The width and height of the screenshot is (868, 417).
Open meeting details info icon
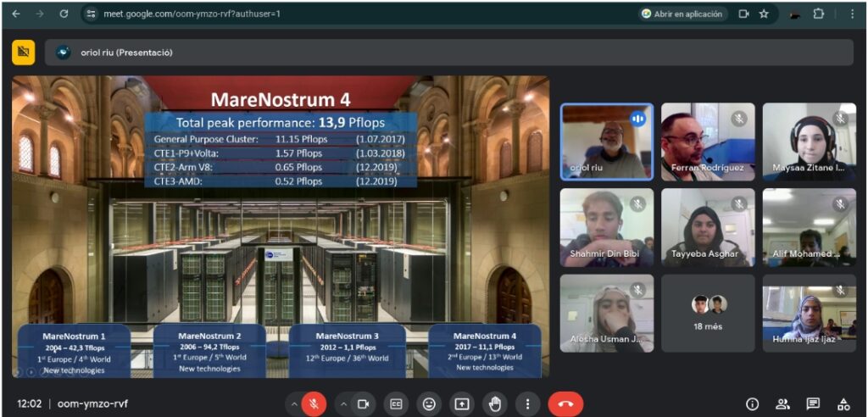(x=752, y=404)
